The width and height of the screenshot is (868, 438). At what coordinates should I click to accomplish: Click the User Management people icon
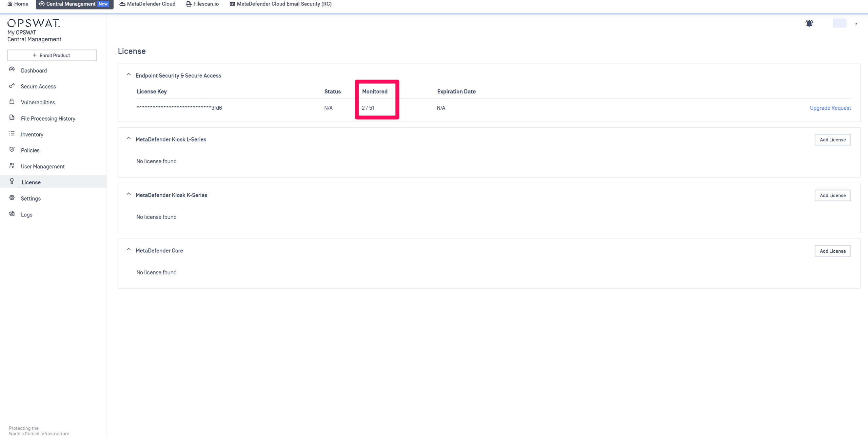click(12, 166)
